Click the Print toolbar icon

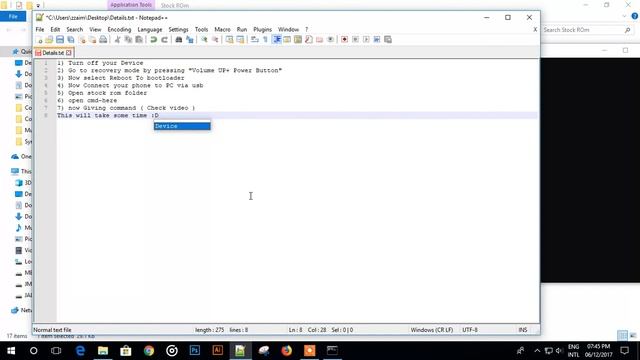click(103, 40)
